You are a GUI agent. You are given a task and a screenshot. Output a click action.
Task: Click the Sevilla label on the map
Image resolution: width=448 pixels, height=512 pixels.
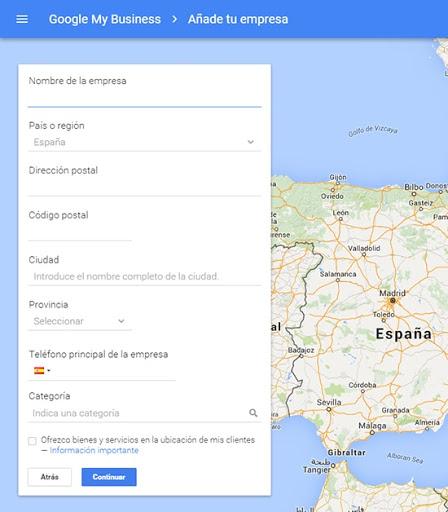click(x=329, y=402)
